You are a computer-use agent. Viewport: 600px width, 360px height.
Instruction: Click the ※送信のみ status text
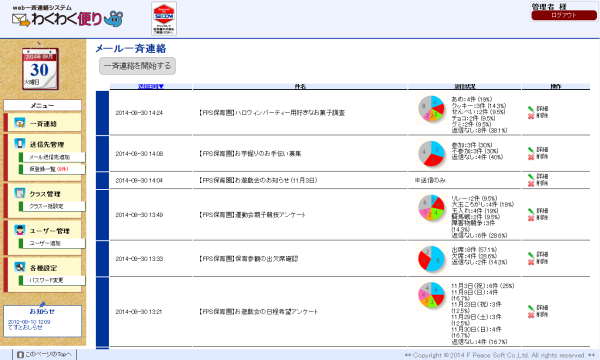(430, 180)
